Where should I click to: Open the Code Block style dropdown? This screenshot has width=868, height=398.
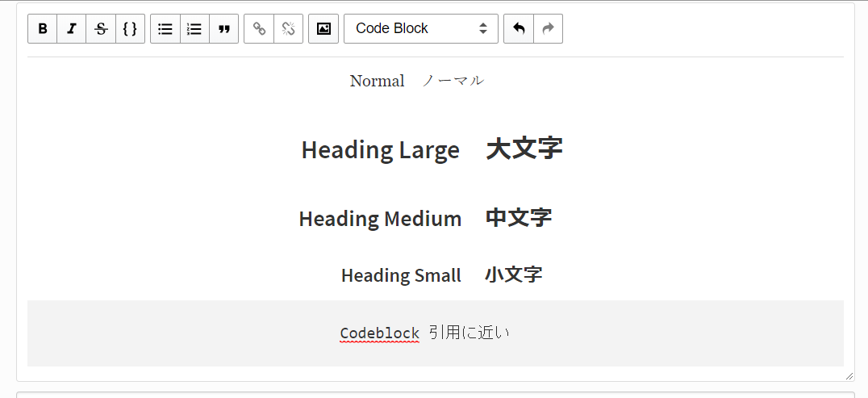tap(421, 29)
